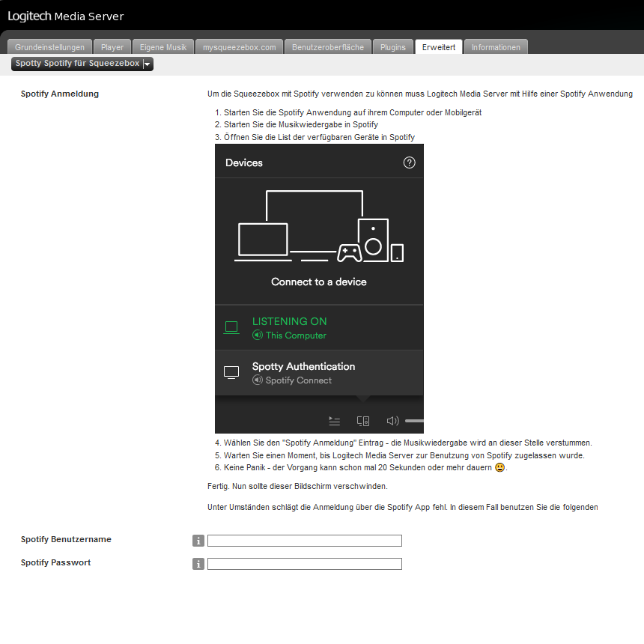644x644 pixels.
Task: Go to the mysqueezebox.com tab
Action: coord(240,47)
